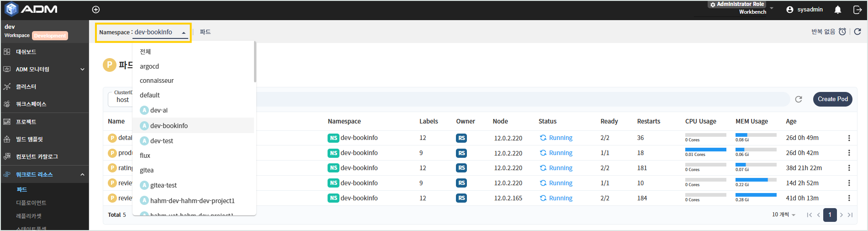This screenshot has width=868, height=231.
Task: Click CPU usage bar showing 0.01 Cores
Action: [x=705, y=150]
